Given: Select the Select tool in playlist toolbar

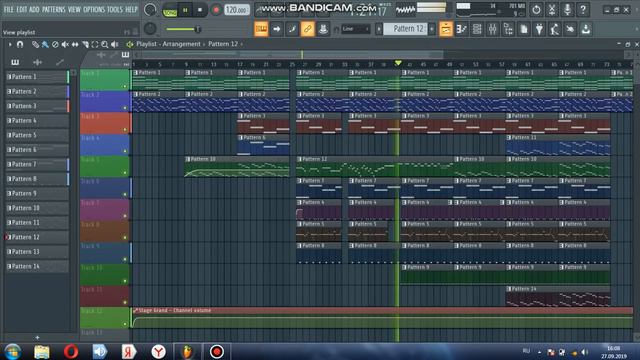Looking at the screenshot, I should (95, 44).
